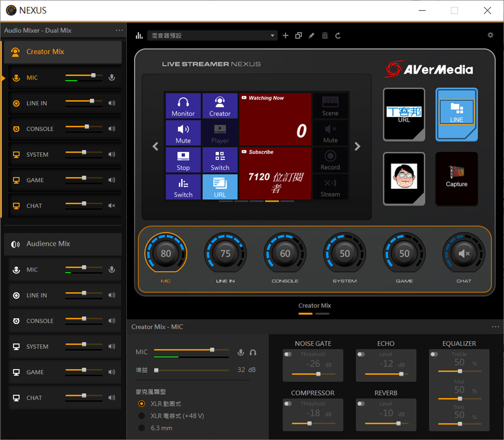
Task: Toggle the Echo switch
Action: tap(361, 354)
